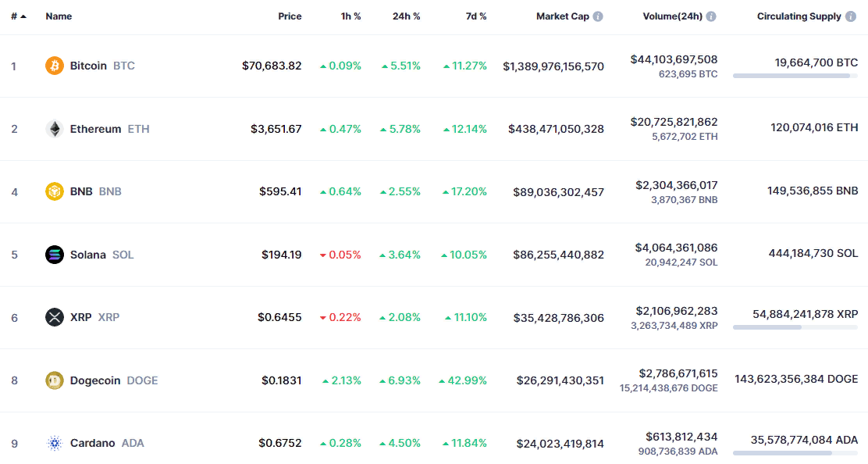Click the Bitcoin price $70,683.82
Viewport: 868px width, 464px height.
coord(272,66)
